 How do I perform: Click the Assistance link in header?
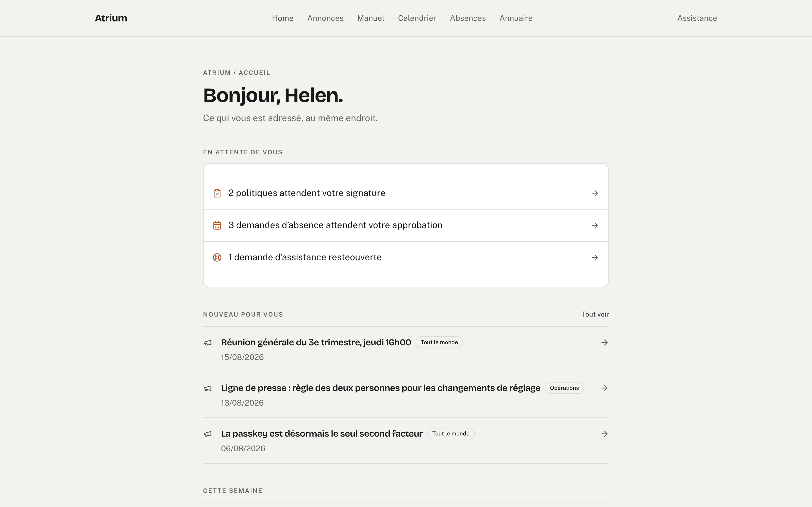click(697, 18)
